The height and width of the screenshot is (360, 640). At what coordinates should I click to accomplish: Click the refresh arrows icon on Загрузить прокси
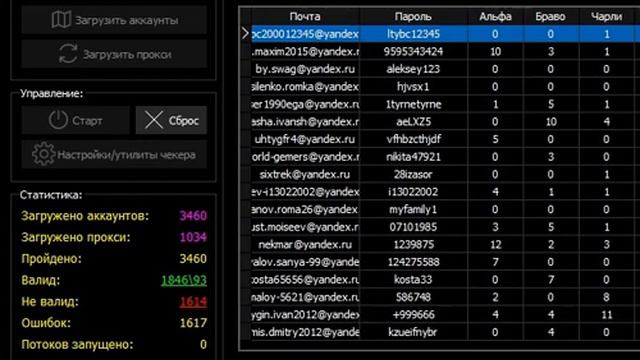click(x=68, y=54)
